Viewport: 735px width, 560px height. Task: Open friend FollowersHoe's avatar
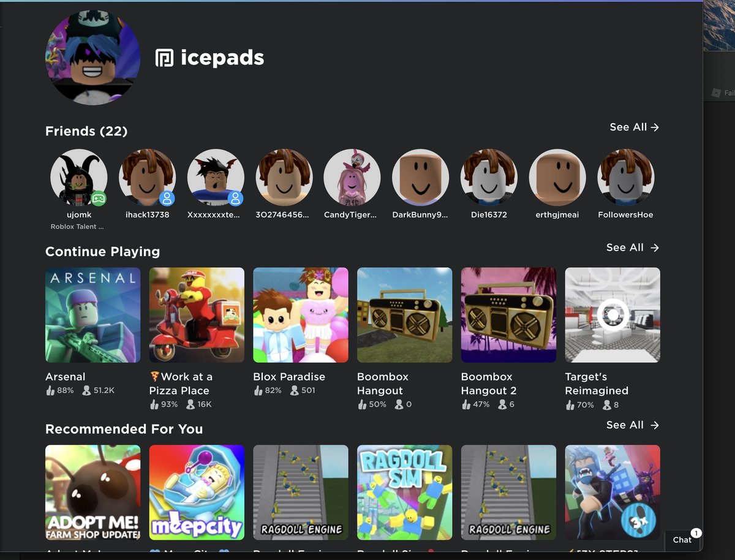(x=625, y=178)
